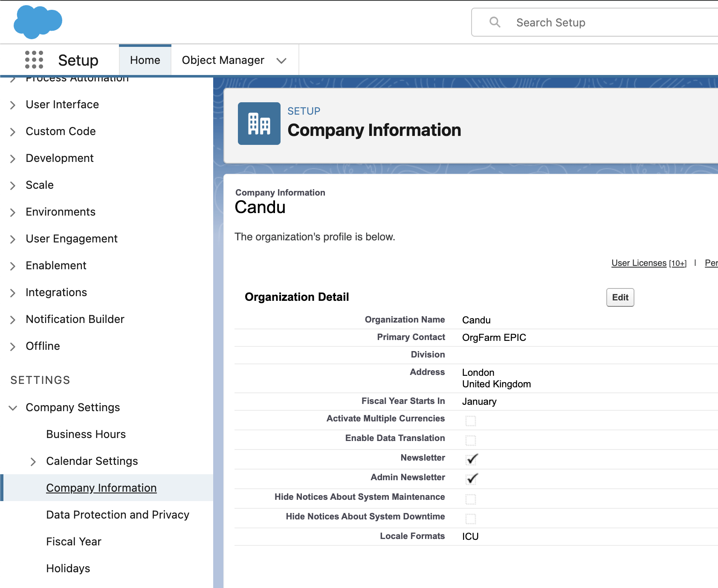Viewport: 718px width, 588px height.
Task: Expand the Offline section
Action: click(x=13, y=346)
